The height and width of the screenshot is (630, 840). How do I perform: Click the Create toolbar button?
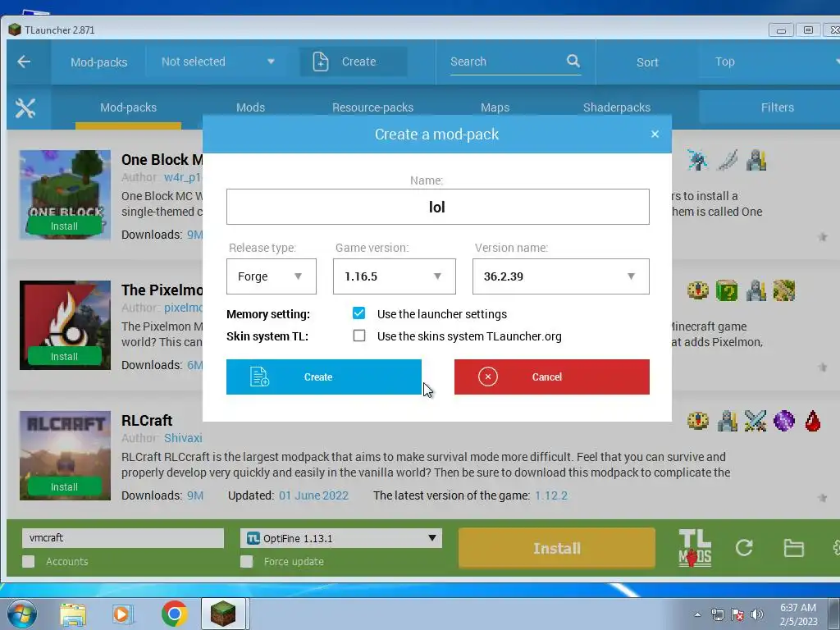[354, 62]
